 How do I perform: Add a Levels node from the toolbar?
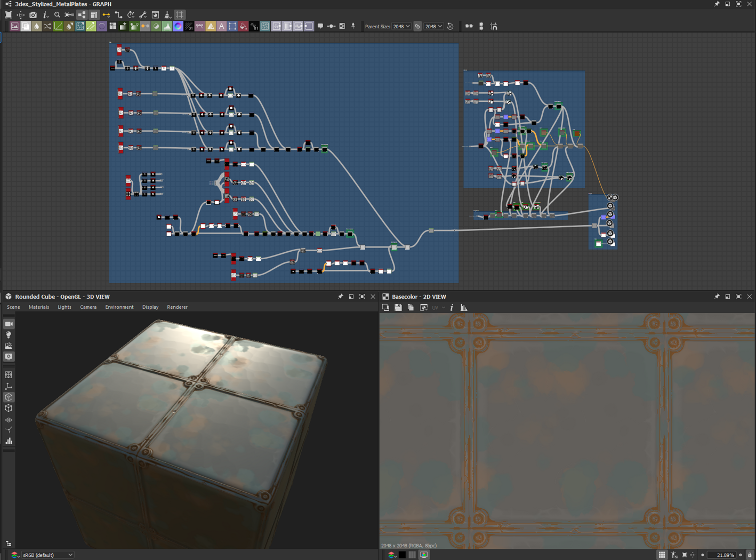(x=167, y=26)
